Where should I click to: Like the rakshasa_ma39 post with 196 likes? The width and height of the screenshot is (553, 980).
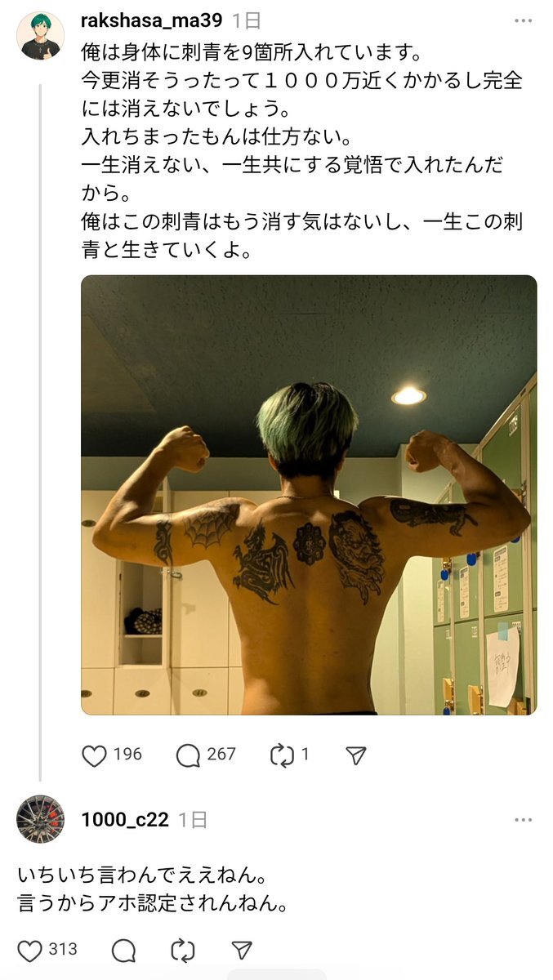95,755
